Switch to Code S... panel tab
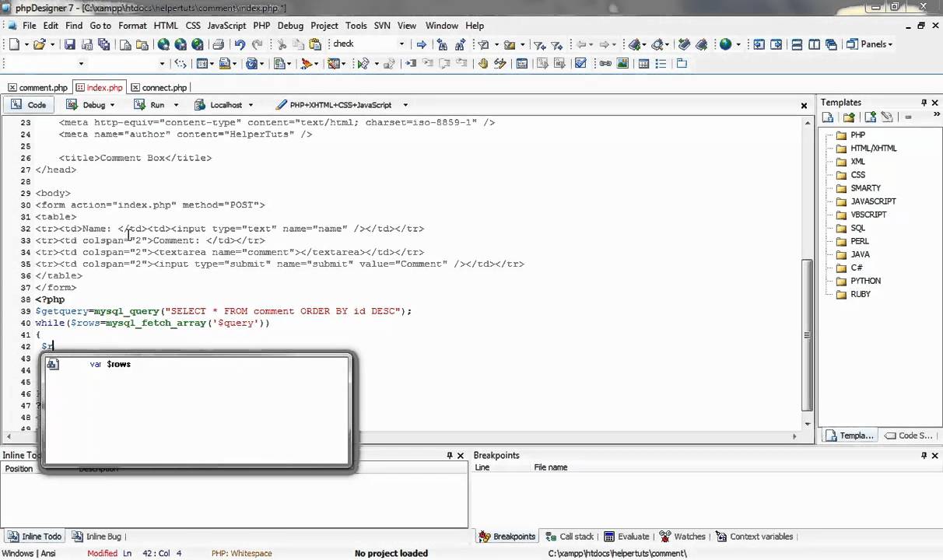 click(908, 436)
